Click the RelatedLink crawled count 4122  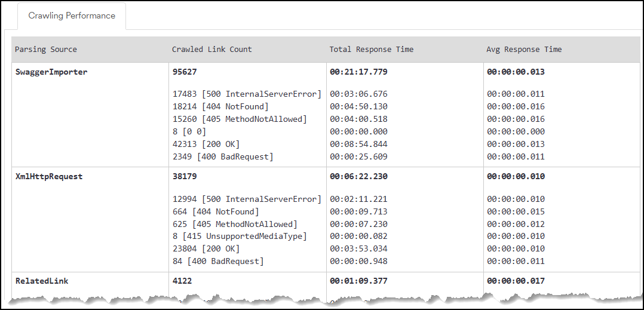(x=182, y=281)
